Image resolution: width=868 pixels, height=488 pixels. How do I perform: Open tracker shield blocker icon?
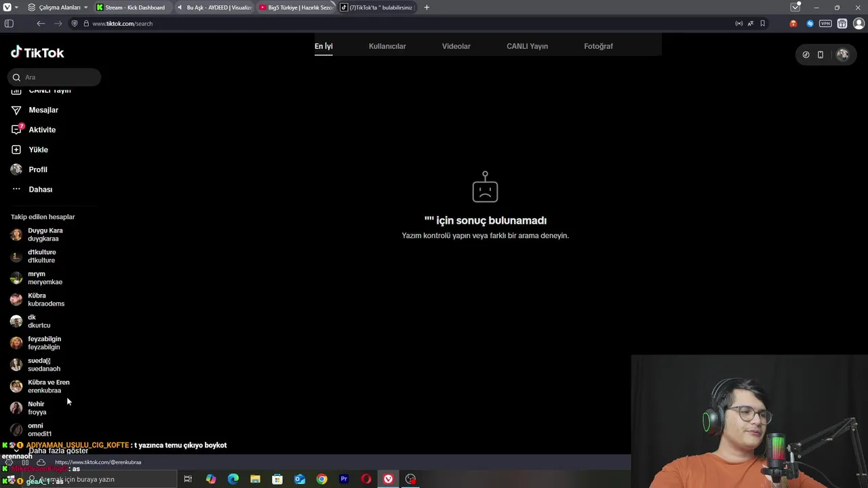coord(75,23)
